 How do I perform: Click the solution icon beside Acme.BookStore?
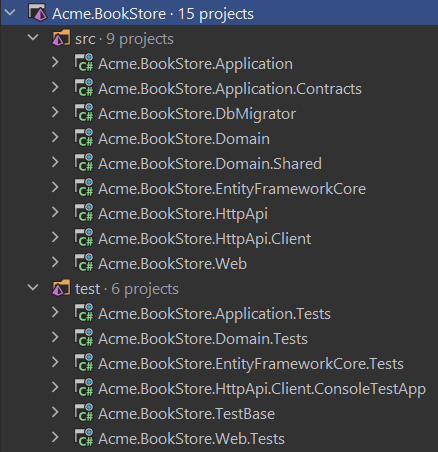pos(38,13)
